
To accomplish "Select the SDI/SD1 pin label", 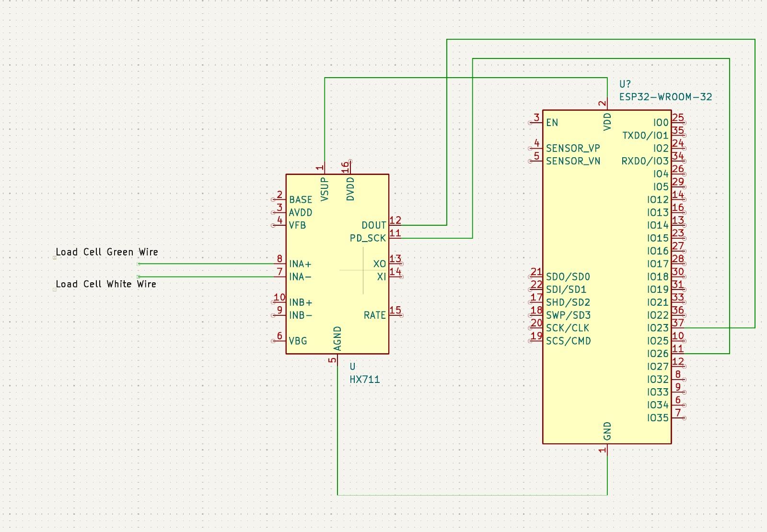I will (566, 290).
